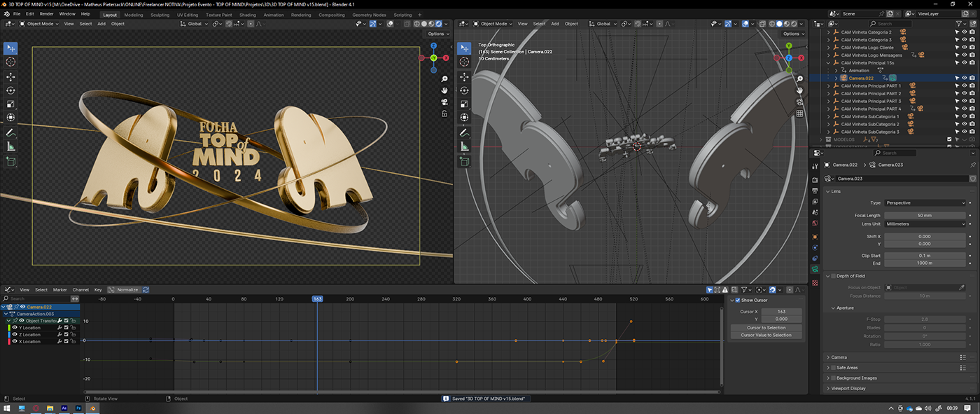Screen dimensions: 980x414
Task: Click the Cursor Value to Selection button
Action: point(766,336)
